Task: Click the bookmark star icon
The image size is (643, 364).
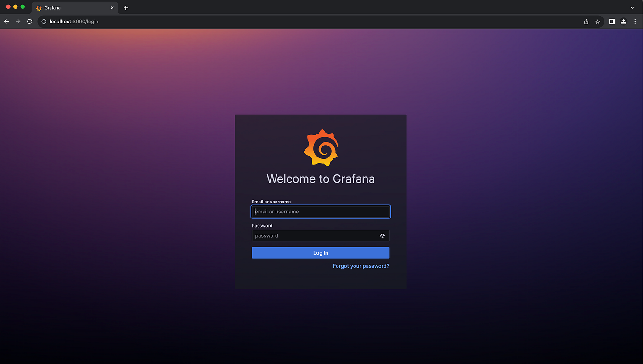Action: [x=598, y=21]
